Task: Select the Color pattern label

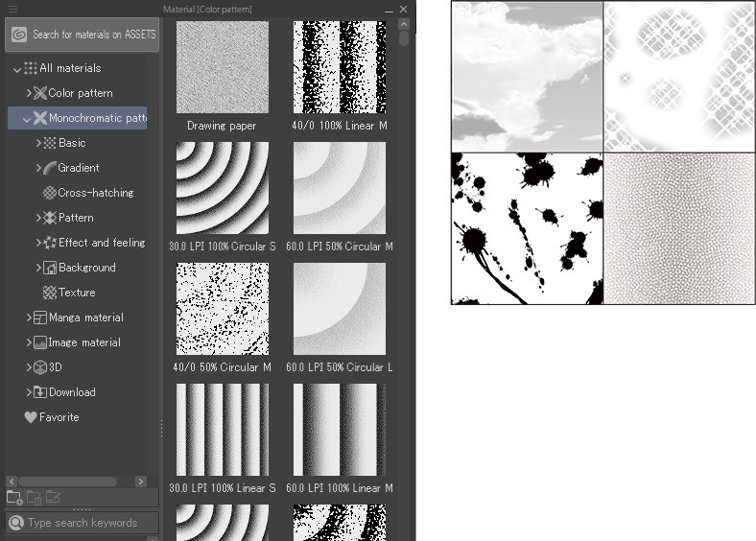Action: pyautogui.click(x=81, y=93)
